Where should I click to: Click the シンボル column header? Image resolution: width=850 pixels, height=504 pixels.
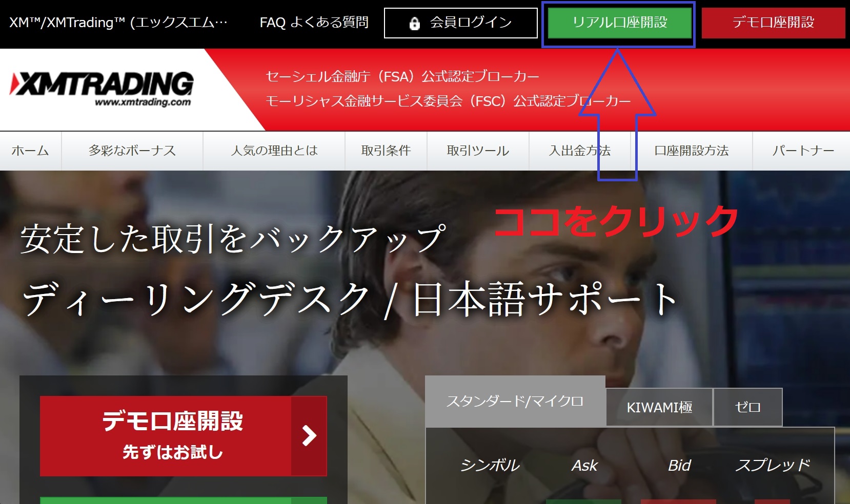point(490,465)
